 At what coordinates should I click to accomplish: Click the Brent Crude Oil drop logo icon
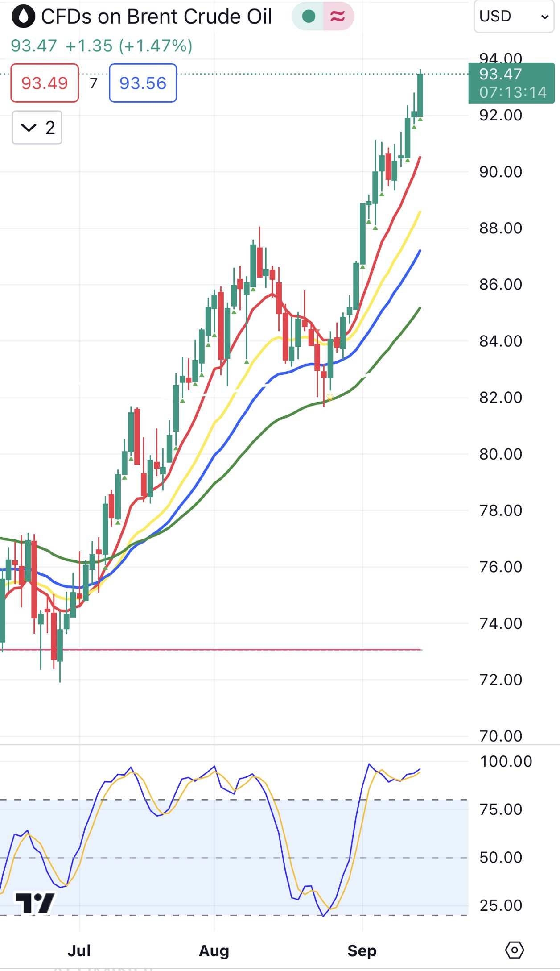point(23,17)
